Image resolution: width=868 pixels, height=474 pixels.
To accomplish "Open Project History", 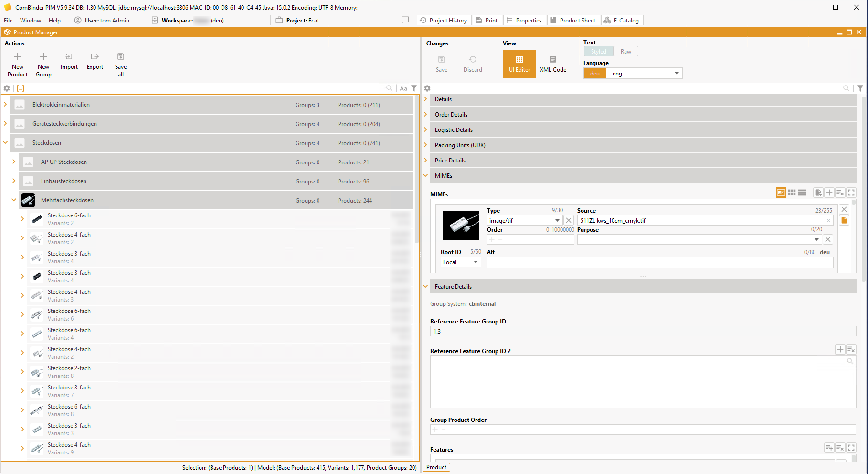I will pyautogui.click(x=444, y=21).
